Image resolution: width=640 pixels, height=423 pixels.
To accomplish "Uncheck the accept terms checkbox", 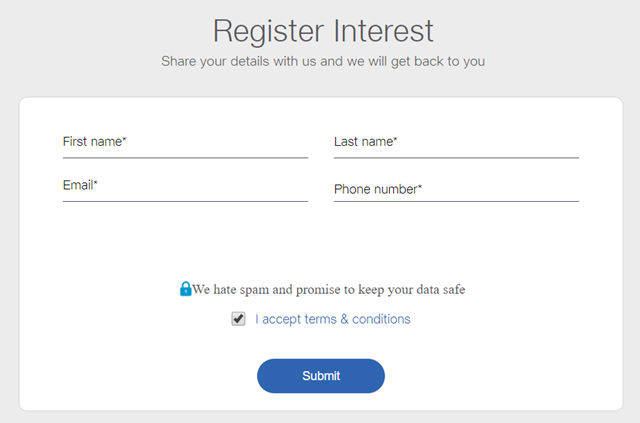I will [x=238, y=318].
